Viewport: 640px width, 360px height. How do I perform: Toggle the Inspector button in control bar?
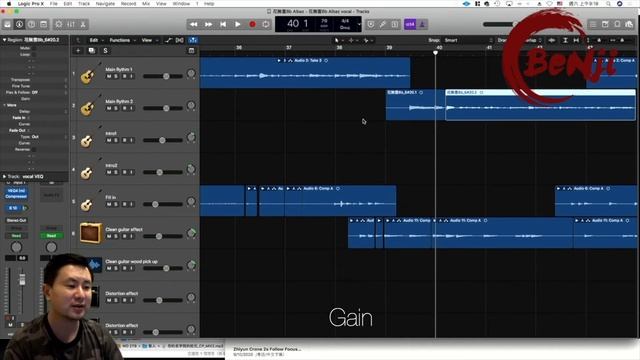19,24
